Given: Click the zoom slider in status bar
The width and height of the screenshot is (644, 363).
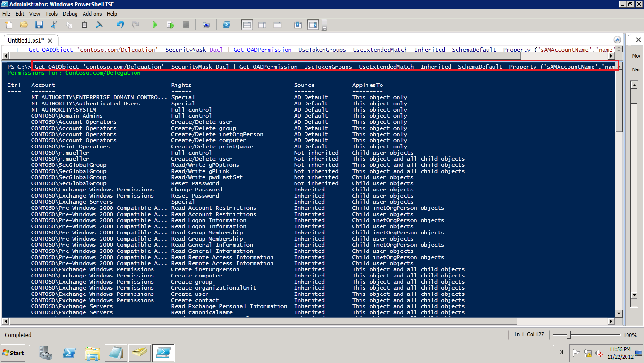Looking at the screenshot, I should tap(586, 335).
